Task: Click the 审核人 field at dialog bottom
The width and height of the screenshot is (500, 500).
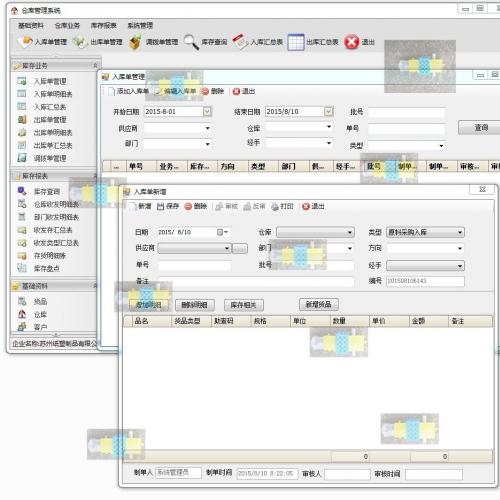Action: tap(347, 474)
